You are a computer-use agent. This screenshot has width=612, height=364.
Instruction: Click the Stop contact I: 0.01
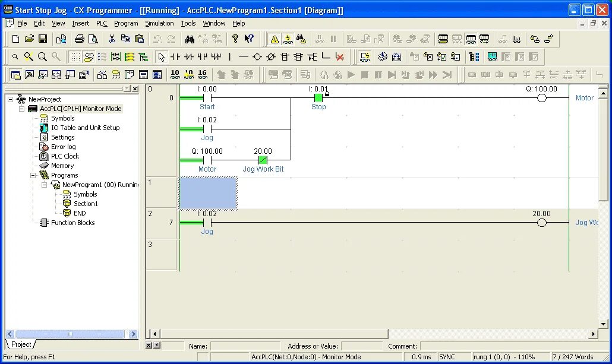coord(318,97)
